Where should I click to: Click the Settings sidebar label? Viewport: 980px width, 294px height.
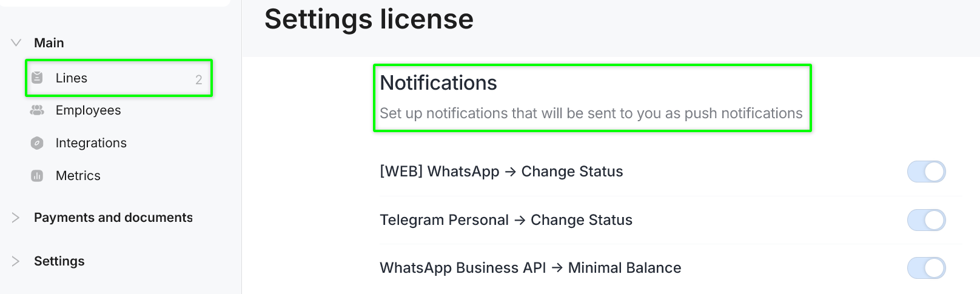click(x=59, y=261)
